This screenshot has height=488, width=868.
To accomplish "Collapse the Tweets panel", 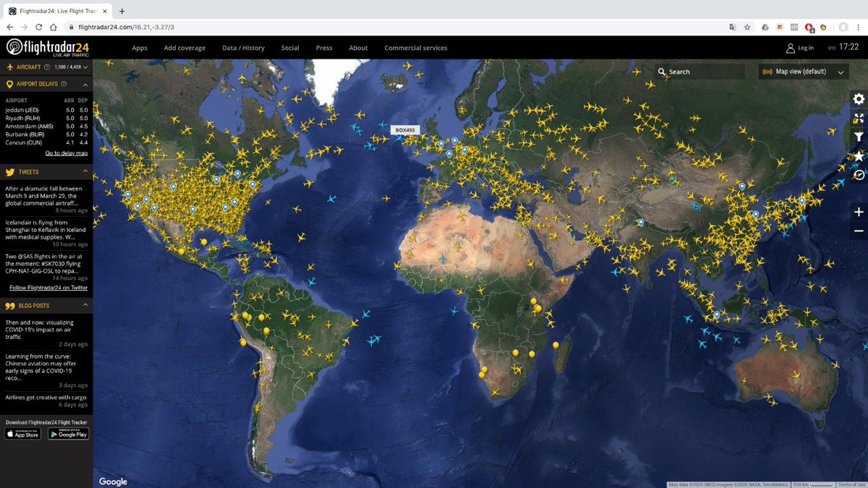I will tap(85, 172).
